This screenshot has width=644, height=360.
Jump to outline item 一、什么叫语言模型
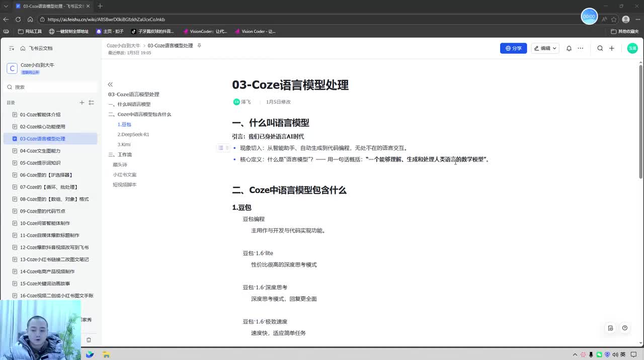tap(129, 104)
